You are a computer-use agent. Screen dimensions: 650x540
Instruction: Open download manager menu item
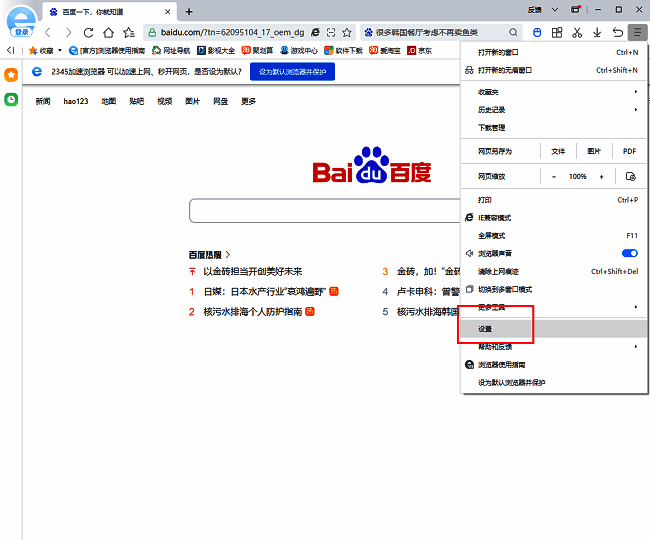point(553,127)
